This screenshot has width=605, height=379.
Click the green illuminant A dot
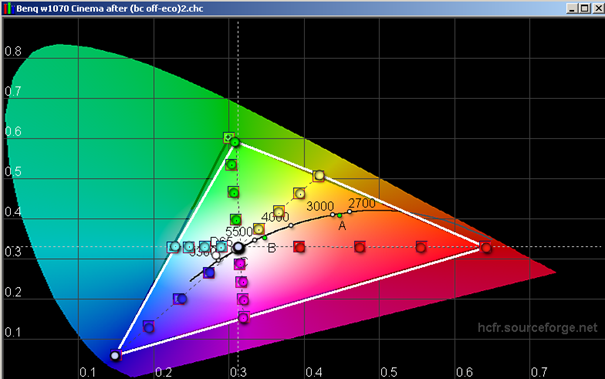pyautogui.click(x=340, y=215)
